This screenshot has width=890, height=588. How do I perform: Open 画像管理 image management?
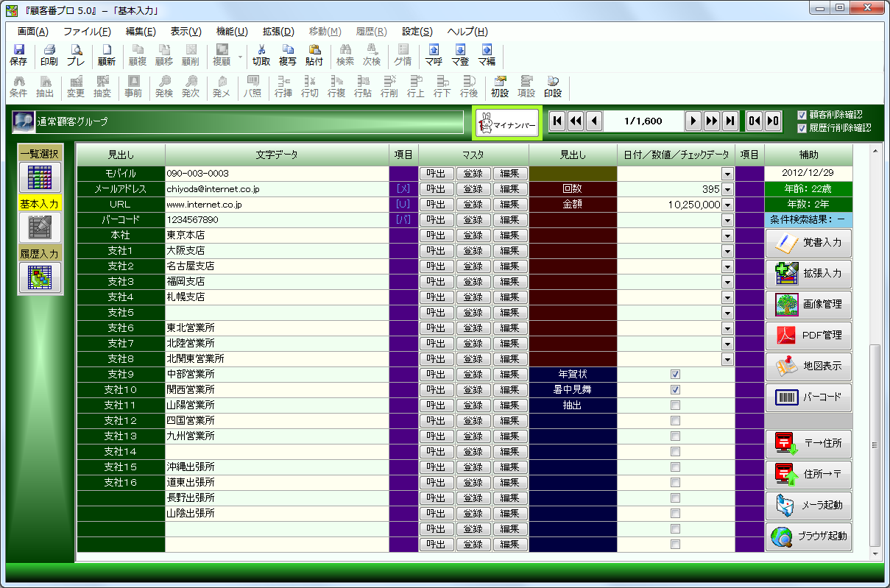(x=808, y=304)
